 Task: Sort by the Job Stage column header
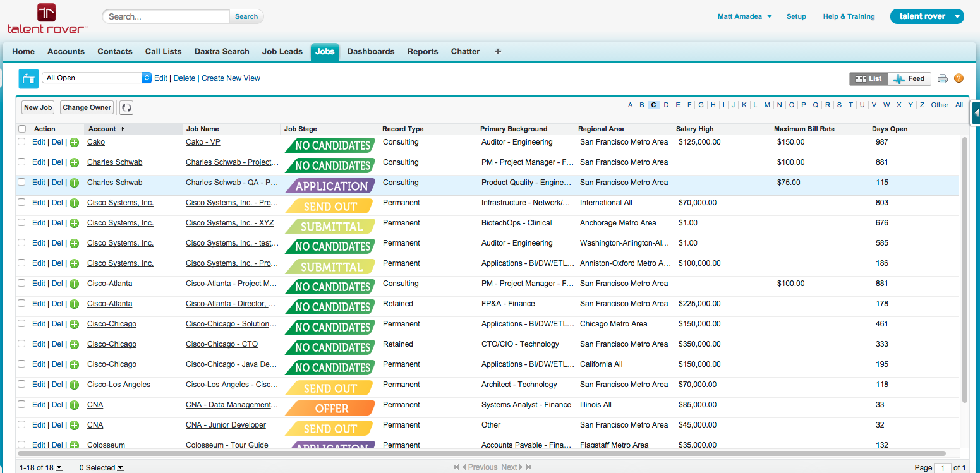[x=329, y=129]
